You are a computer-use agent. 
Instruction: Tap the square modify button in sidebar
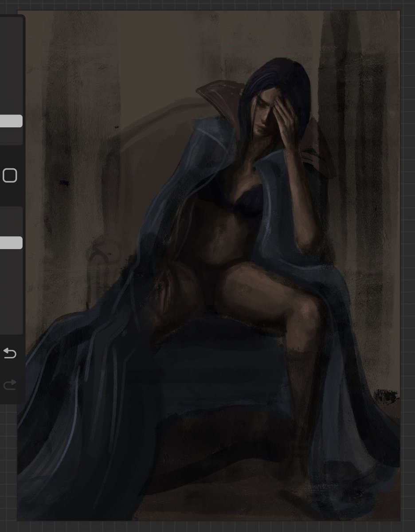pyautogui.click(x=10, y=175)
